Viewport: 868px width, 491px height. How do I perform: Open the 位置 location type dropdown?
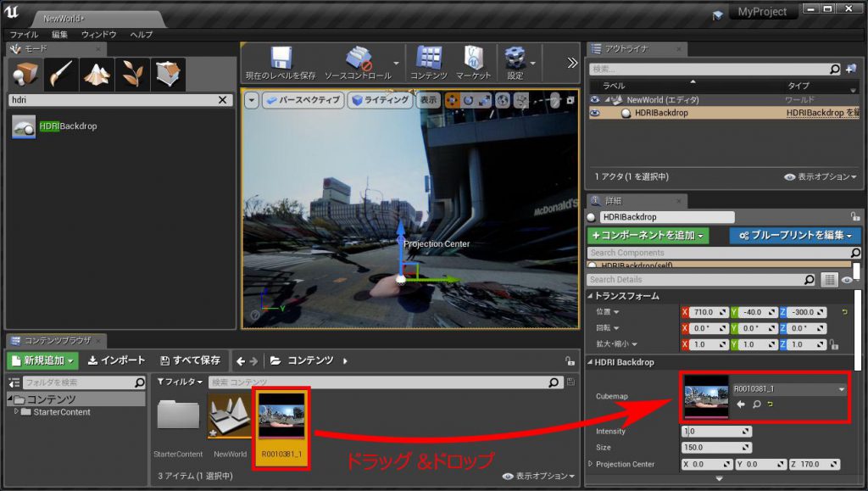pyautogui.click(x=616, y=312)
